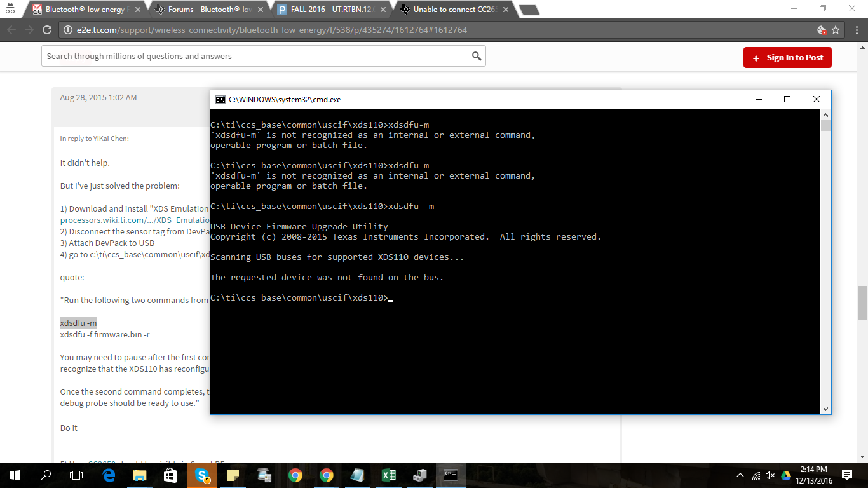Open the Action Center notifications

[x=847, y=475]
